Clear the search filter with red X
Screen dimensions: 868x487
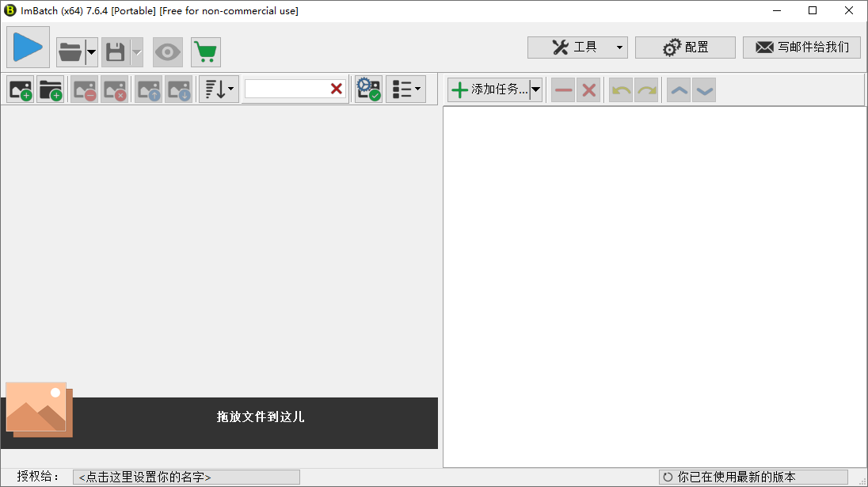click(336, 89)
